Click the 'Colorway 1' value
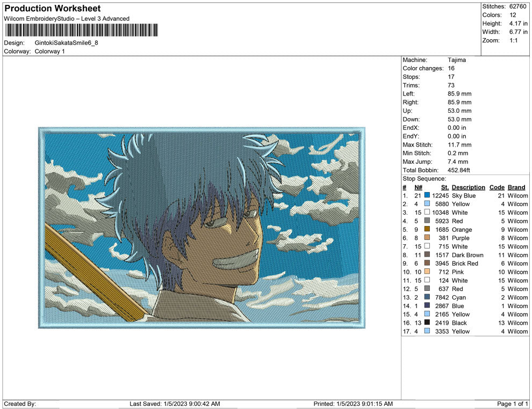The image size is (532, 409). pos(49,52)
